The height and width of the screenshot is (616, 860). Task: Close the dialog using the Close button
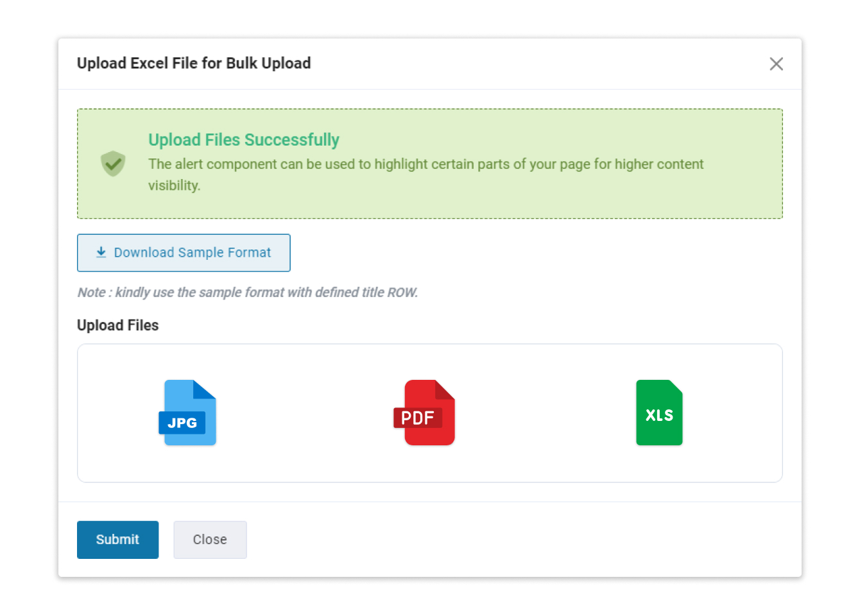pyautogui.click(x=210, y=540)
